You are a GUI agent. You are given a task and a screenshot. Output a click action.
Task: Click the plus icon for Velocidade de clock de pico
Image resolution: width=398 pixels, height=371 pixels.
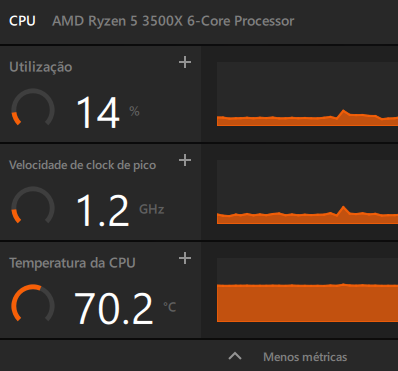tap(185, 160)
